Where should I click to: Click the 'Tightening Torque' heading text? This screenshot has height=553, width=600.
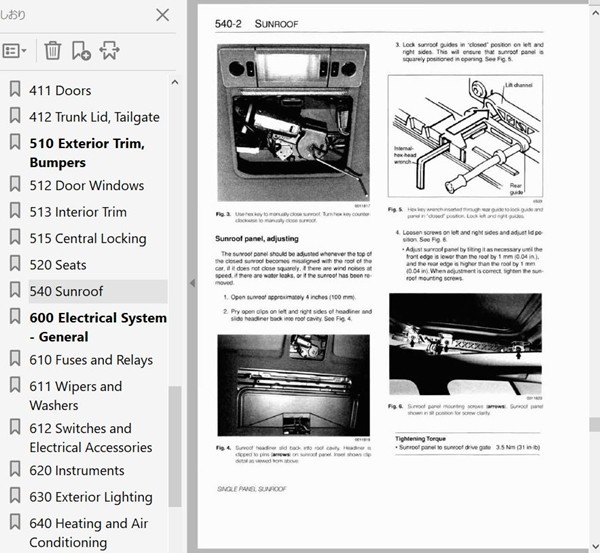[x=420, y=439]
